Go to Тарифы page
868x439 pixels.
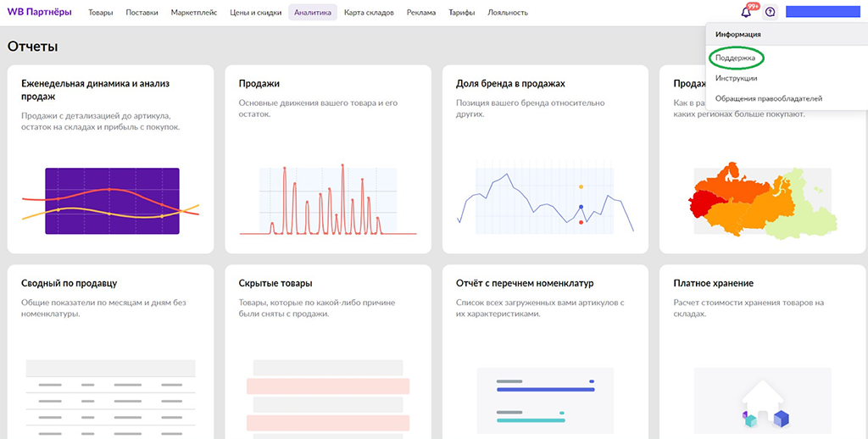(x=462, y=13)
